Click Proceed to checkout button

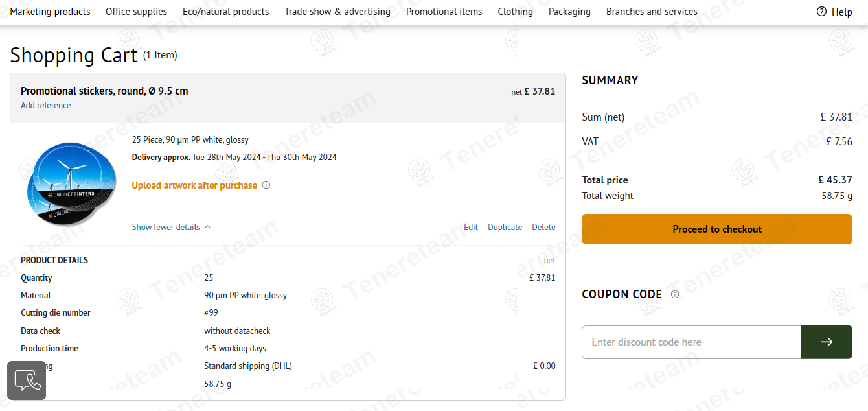pos(716,229)
